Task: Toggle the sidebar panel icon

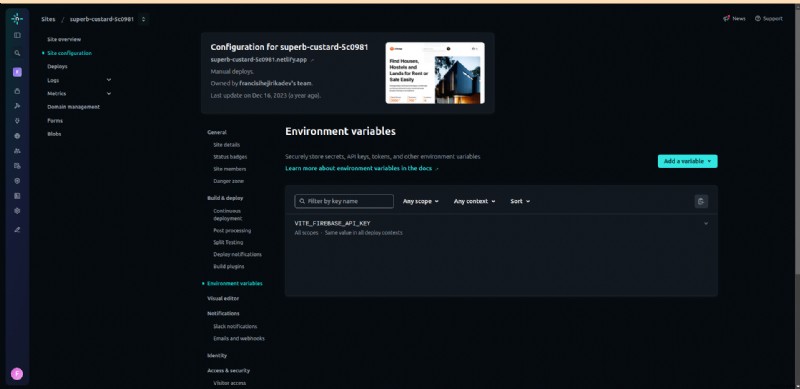Action: click(17, 35)
